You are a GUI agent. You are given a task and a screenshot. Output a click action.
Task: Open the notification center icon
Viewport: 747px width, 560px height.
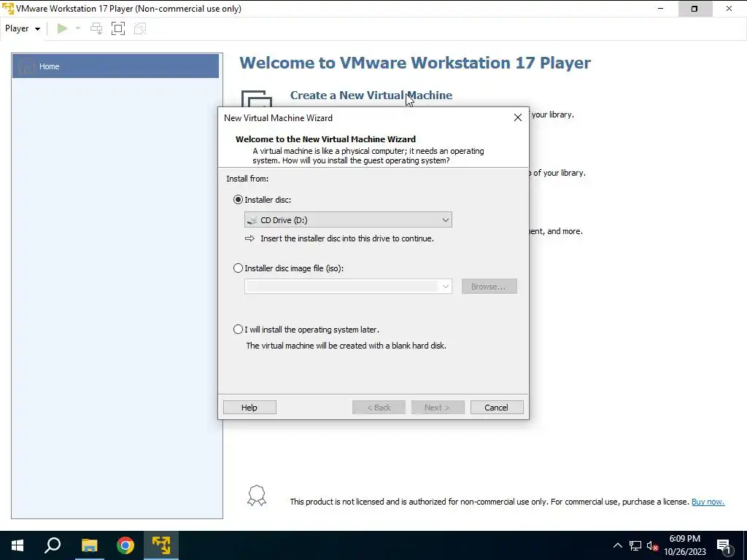724,545
